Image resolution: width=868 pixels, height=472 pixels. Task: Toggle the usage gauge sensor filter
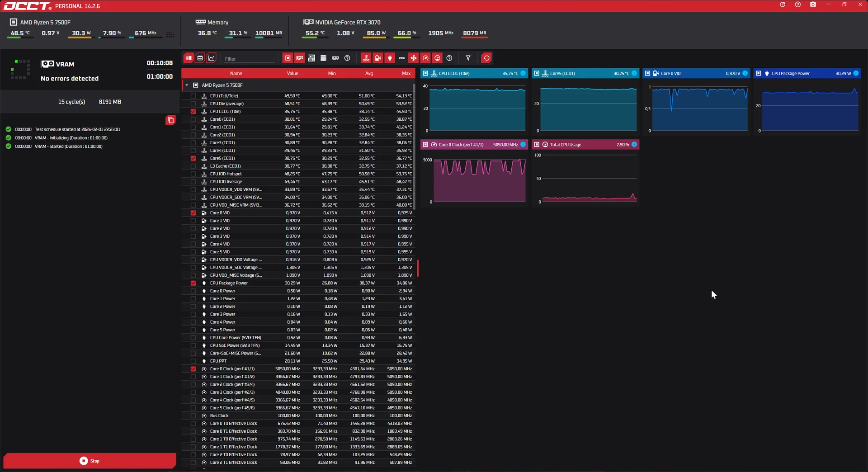click(437, 58)
